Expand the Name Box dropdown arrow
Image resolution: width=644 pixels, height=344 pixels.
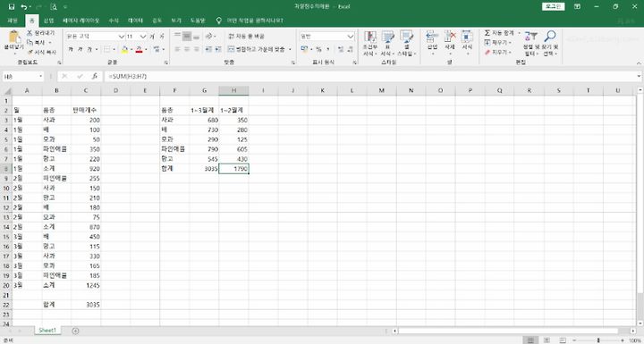coord(40,76)
